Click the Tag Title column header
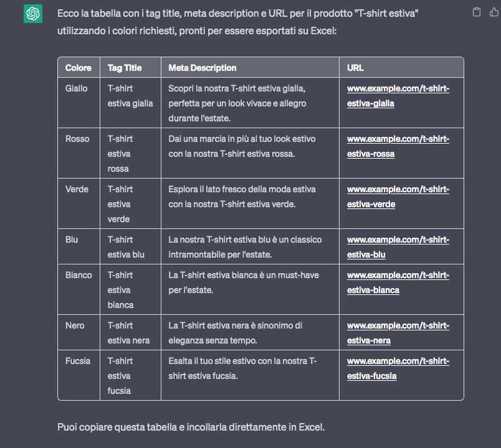 tap(125, 68)
